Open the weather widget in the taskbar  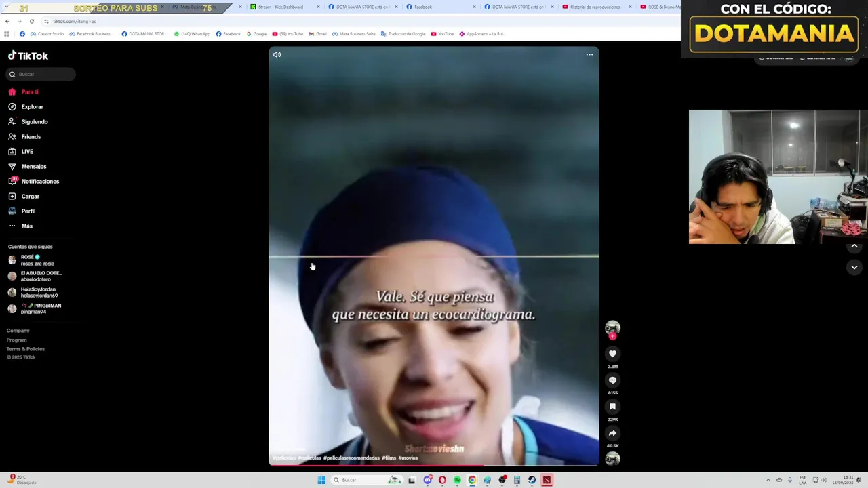[x=21, y=480]
